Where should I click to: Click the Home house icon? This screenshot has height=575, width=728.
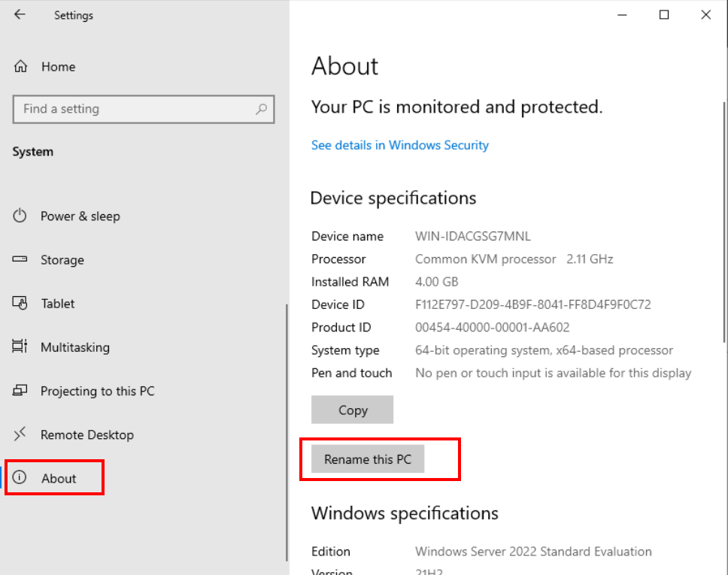click(21, 66)
